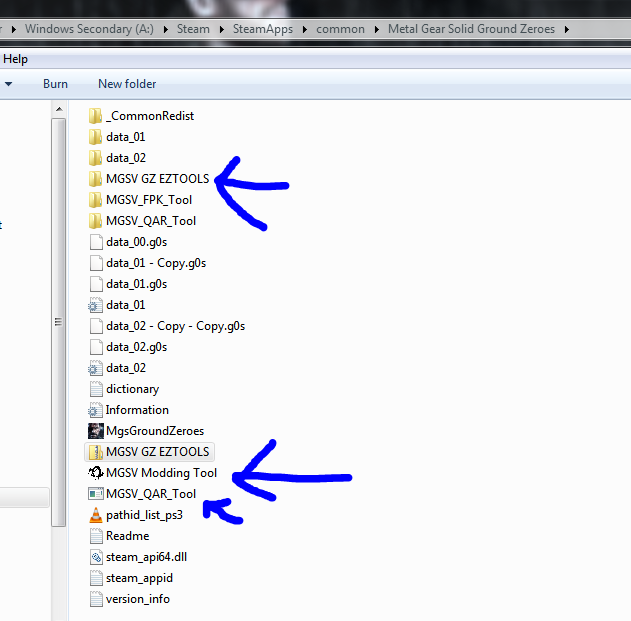Expand arrow after common in address bar
Viewport: 631px width, 621px height.
[377, 29]
